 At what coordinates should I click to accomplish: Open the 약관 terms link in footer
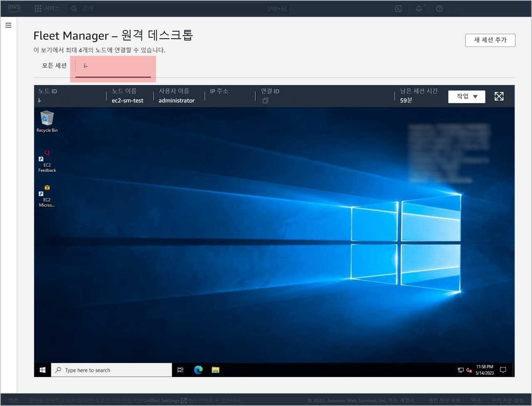(476, 400)
